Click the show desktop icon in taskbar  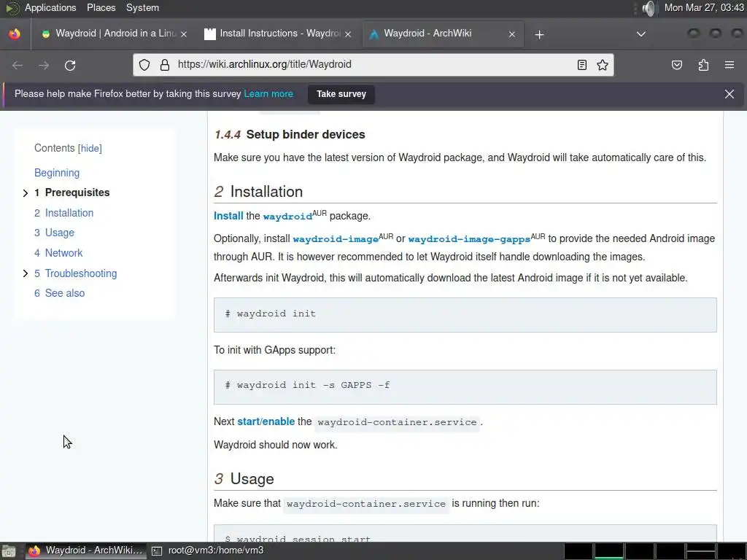pyautogui.click(x=8, y=551)
